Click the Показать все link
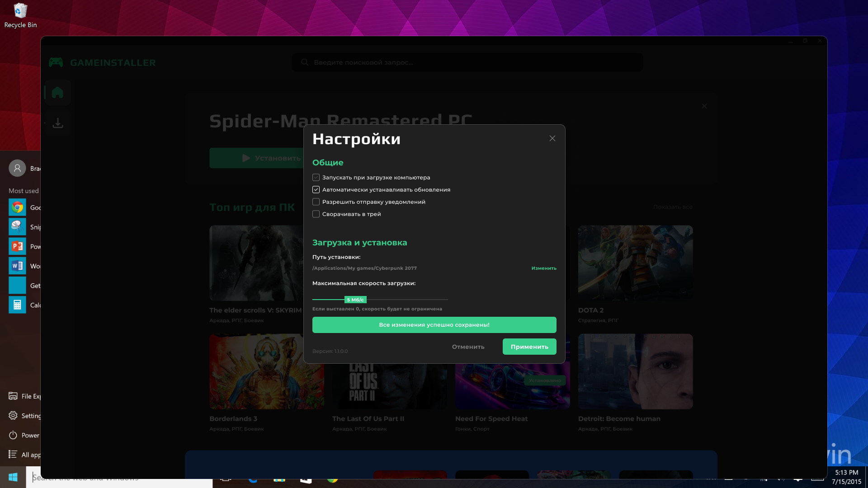The height and width of the screenshot is (488, 868). (673, 207)
